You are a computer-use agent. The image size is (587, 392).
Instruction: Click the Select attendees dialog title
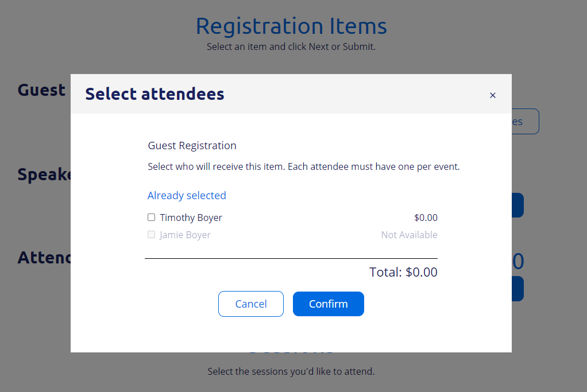155,94
